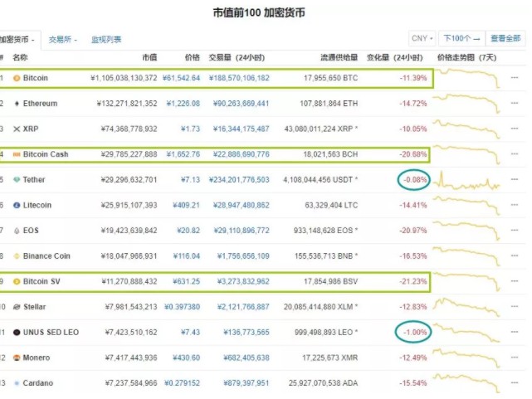This screenshot has height=399, width=532.
Task: Open the more-options dots in the Monero row
Action: point(515,358)
